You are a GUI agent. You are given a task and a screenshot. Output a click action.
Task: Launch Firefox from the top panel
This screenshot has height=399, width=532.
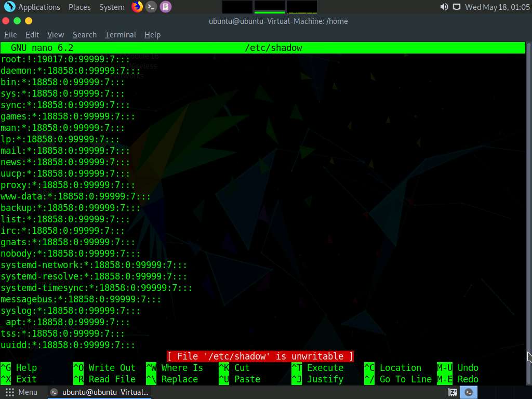tap(137, 7)
